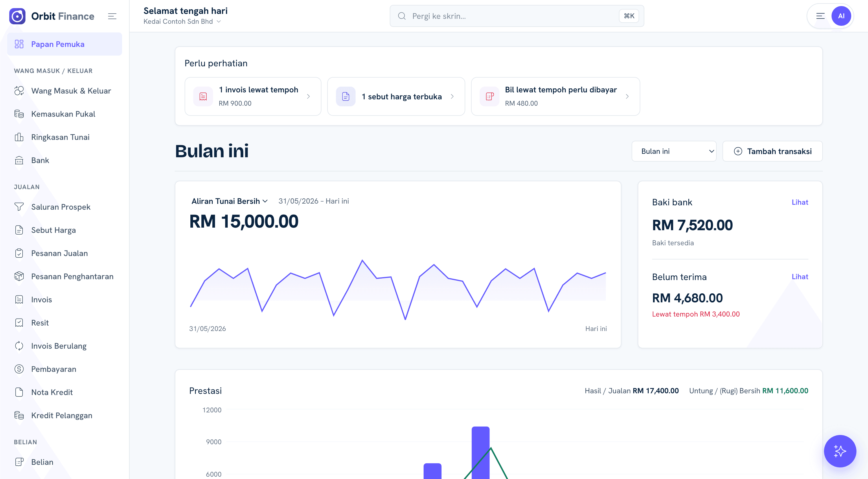Image resolution: width=868 pixels, height=479 pixels.
Task: Click the Sebut Harga document icon
Action: pos(19,231)
